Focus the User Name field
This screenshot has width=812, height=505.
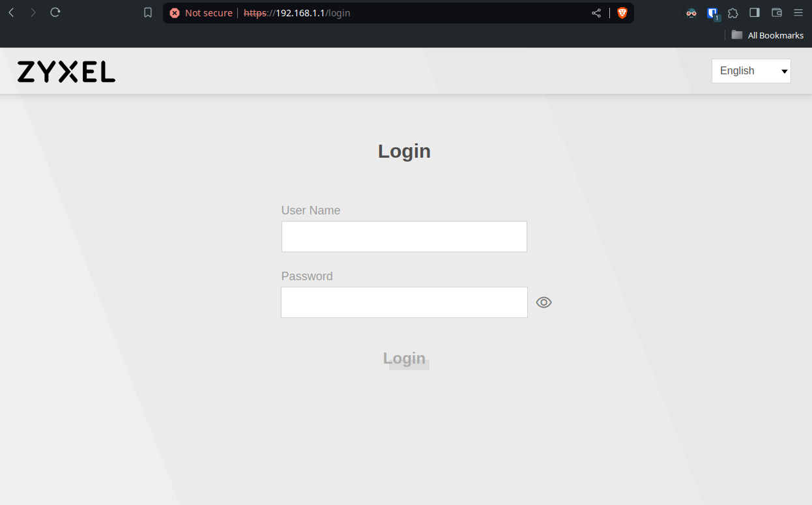click(x=404, y=237)
